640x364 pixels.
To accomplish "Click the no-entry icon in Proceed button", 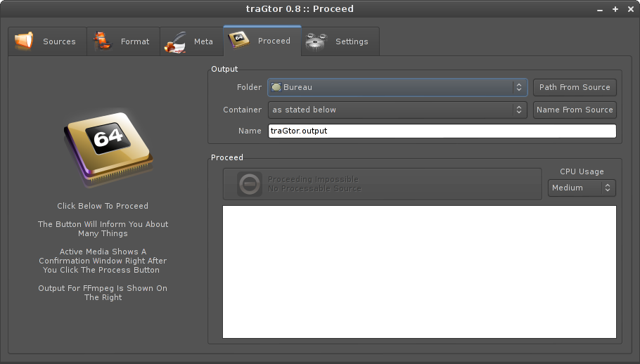I will coord(250,184).
